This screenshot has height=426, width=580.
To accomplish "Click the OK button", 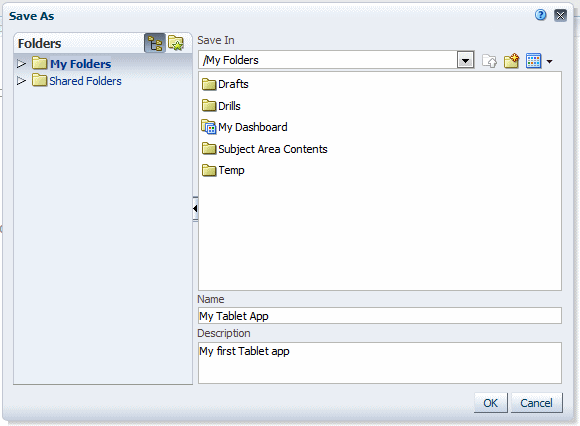I will pyautogui.click(x=490, y=403).
